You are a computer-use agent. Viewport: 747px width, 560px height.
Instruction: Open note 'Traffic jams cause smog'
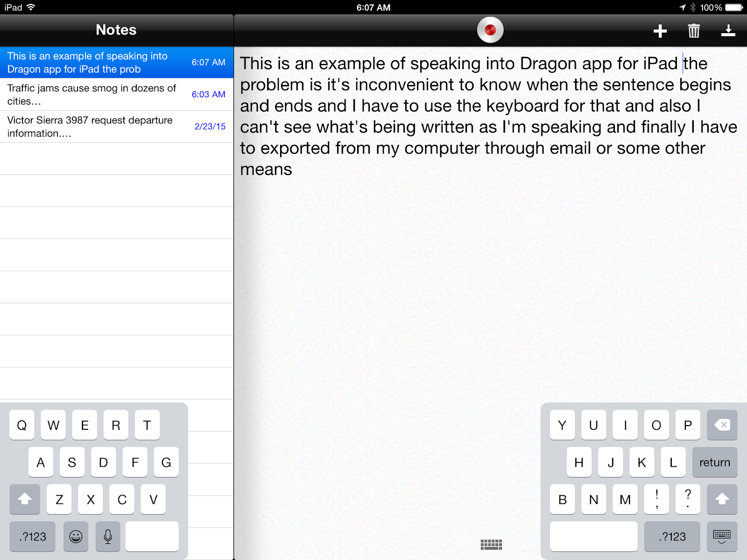tap(117, 95)
